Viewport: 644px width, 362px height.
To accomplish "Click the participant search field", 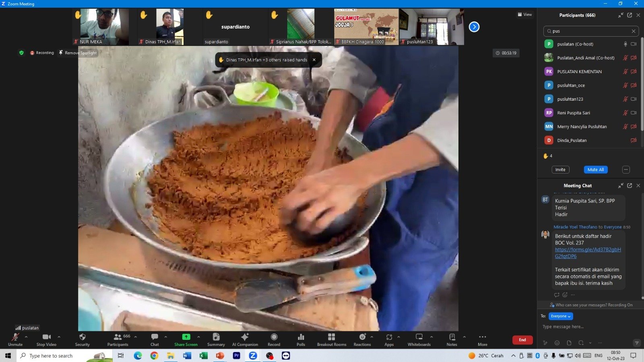I will click(x=590, y=31).
